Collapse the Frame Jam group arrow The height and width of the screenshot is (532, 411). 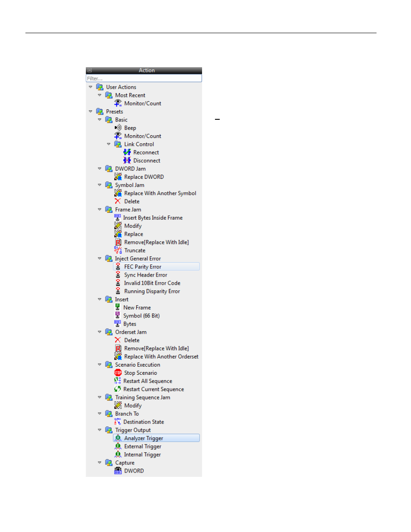pos(100,210)
